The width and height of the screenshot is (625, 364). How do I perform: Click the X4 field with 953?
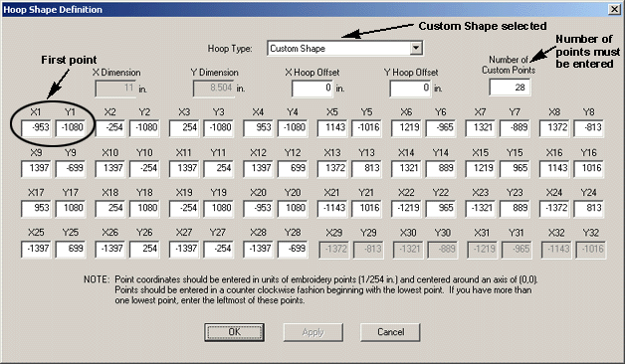tap(259, 128)
